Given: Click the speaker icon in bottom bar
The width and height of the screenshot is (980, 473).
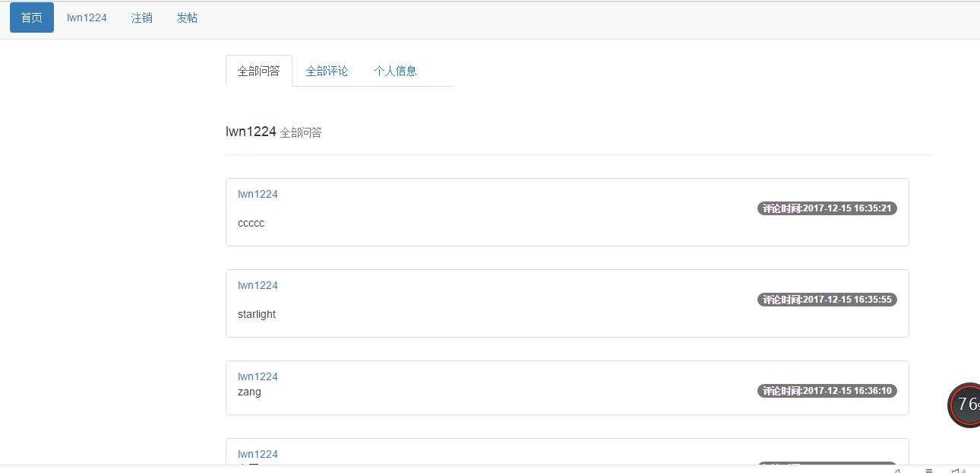Looking at the screenshot, I should (957, 470).
